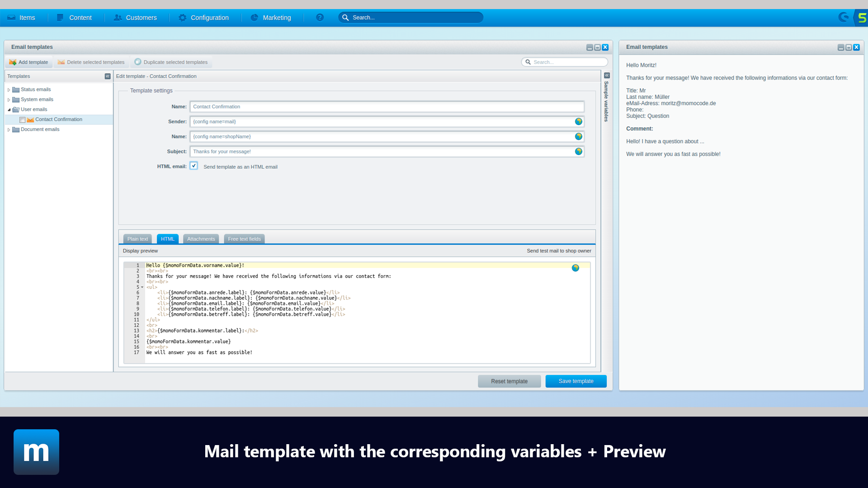Close the preview Email templates window
The width and height of the screenshot is (868, 488).
856,47
